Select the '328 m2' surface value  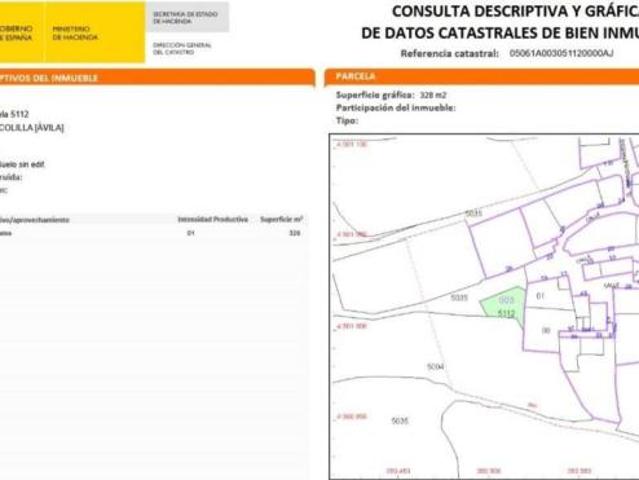[433, 95]
